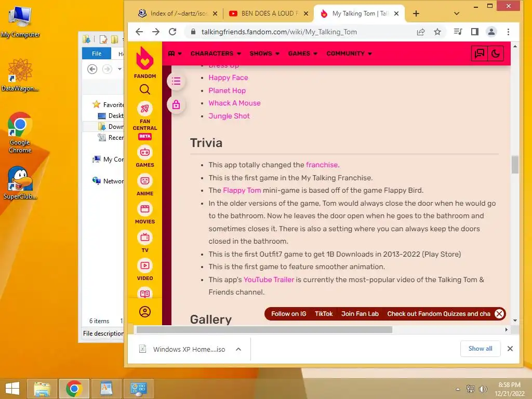
Task: Open the Happy Face link
Action: [x=228, y=78]
